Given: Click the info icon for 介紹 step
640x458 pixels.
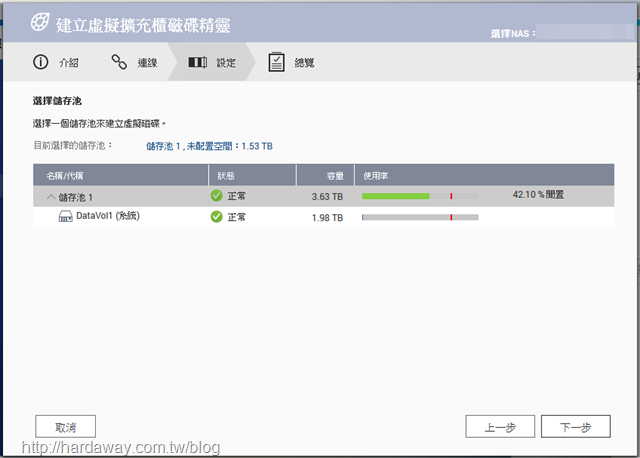Looking at the screenshot, I should pos(40,62).
